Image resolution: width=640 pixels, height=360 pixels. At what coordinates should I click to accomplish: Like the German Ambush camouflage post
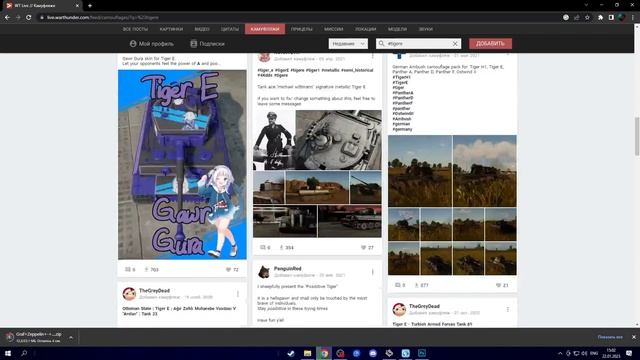(498, 285)
